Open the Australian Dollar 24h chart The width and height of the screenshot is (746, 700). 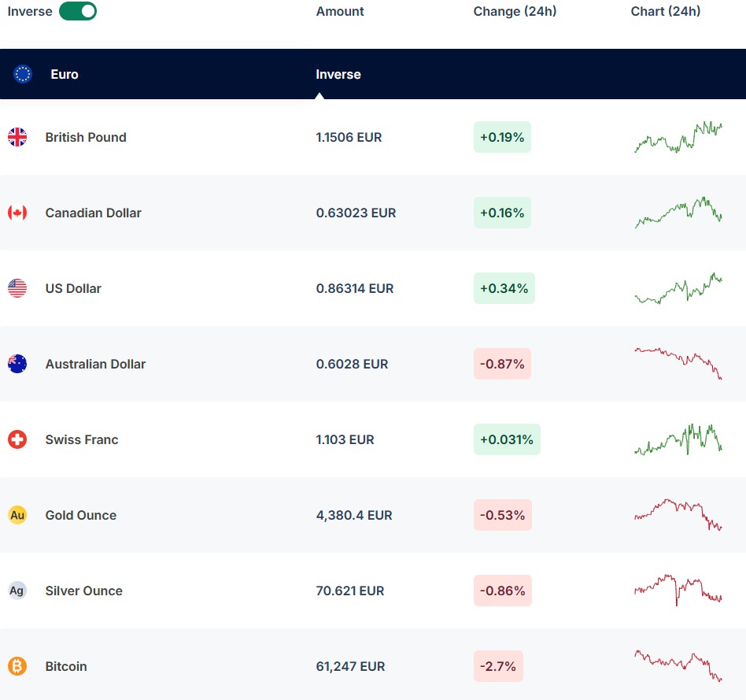(x=678, y=364)
